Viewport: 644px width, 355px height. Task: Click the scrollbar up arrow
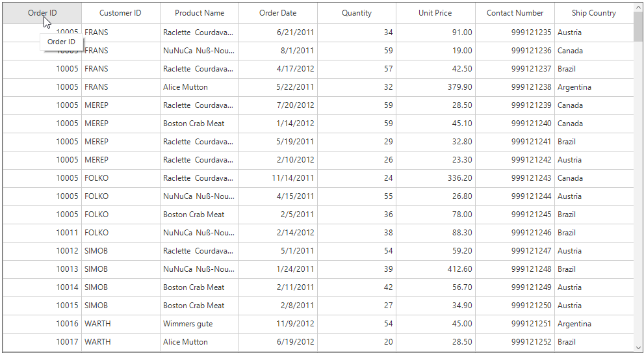click(638, 7)
